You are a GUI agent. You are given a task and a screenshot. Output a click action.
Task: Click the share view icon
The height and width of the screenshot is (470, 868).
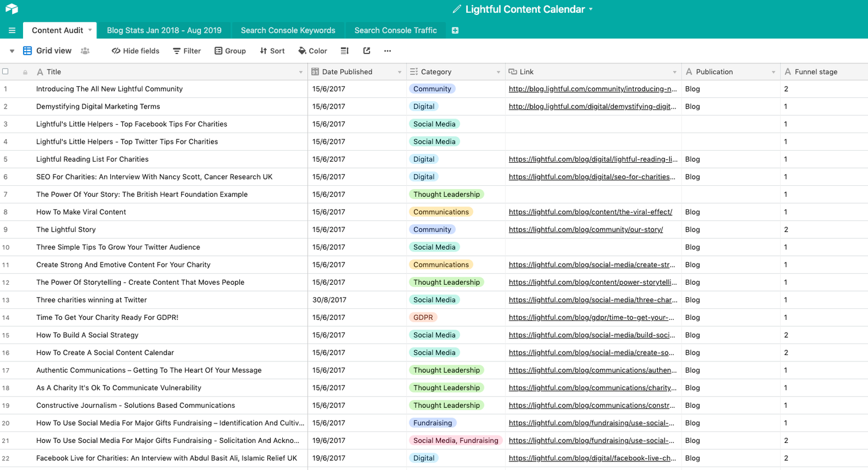(x=367, y=51)
